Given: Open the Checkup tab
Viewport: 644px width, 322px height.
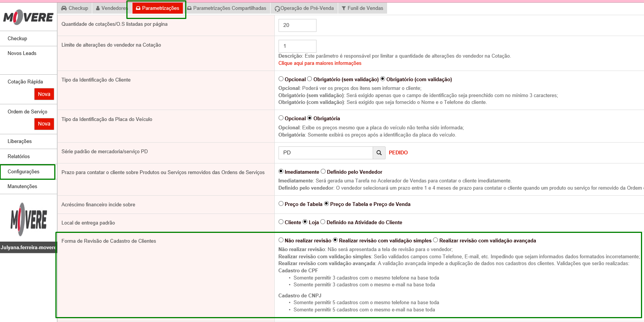Looking at the screenshot, I should (75, 8).
